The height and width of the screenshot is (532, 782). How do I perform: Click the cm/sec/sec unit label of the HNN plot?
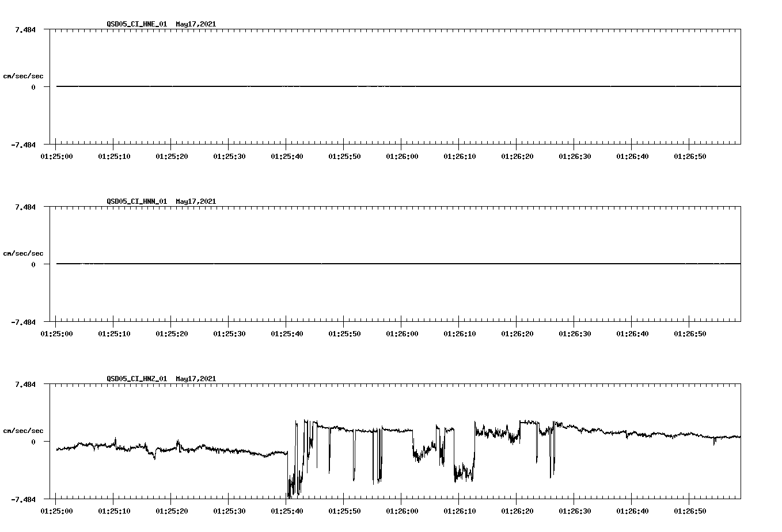point(23,253)
